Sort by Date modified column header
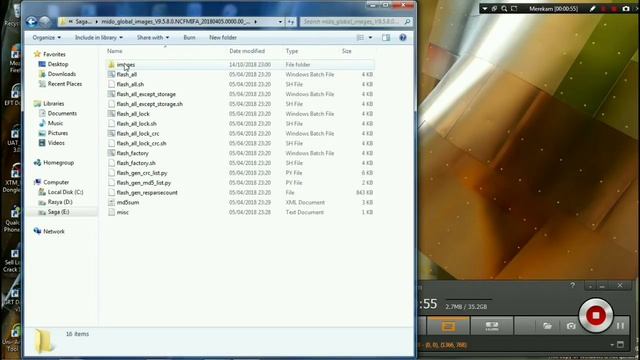Viewport: 640px width, 360px height. [247, 51]
